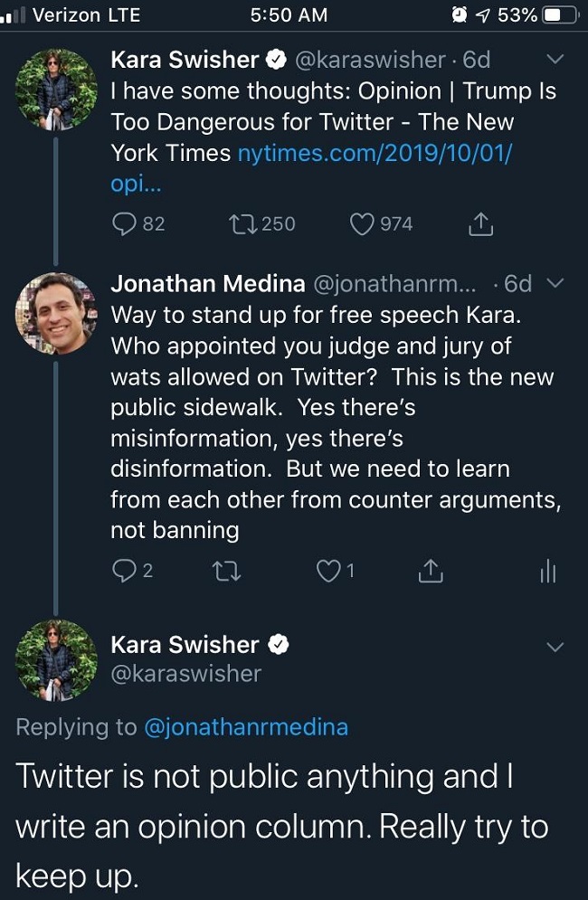Tap the @karaswisher handle under the reply
The image size is (588, 900).
coord(185,674)
